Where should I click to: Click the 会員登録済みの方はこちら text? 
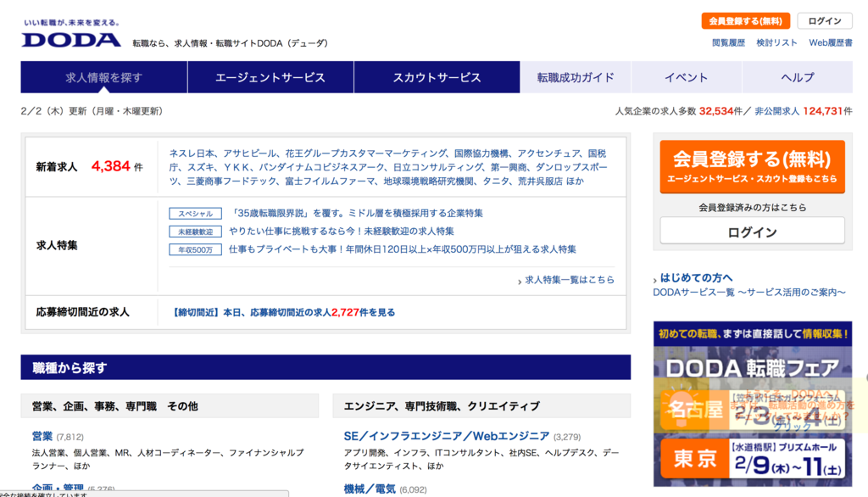point(753,207)
